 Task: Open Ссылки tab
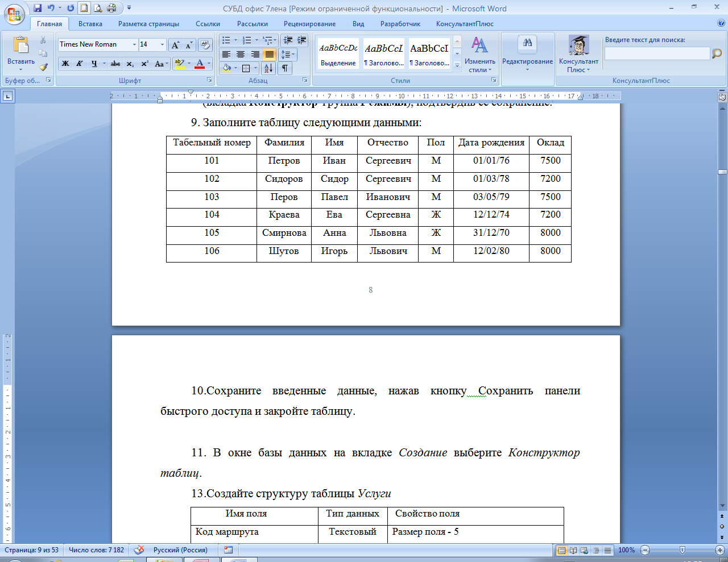click(x=208, y=24)
